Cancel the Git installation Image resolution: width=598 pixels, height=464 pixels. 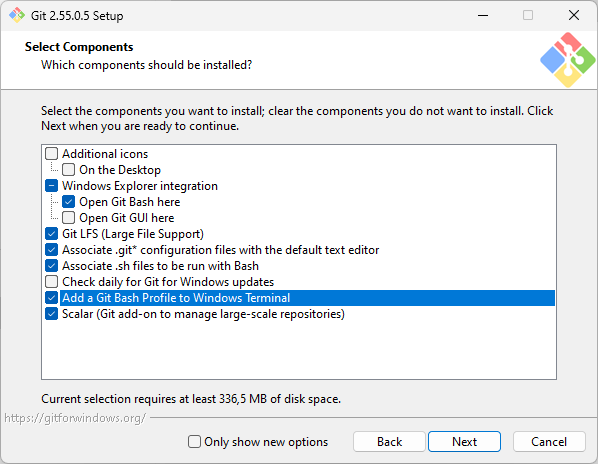549,442
